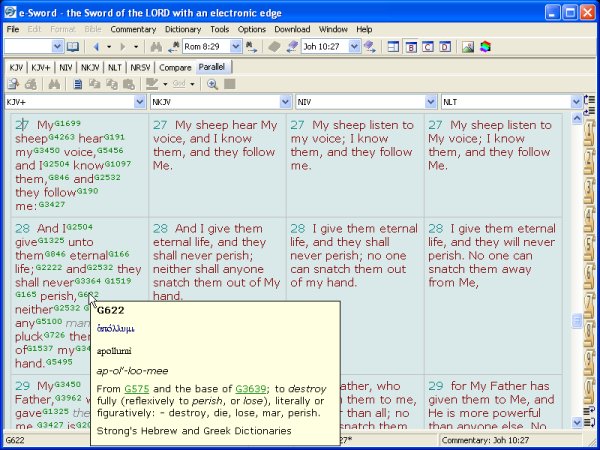Click bookmark number 0 icon
The height and width of the screenshot is (450, 600).
[x=589, y=391]
